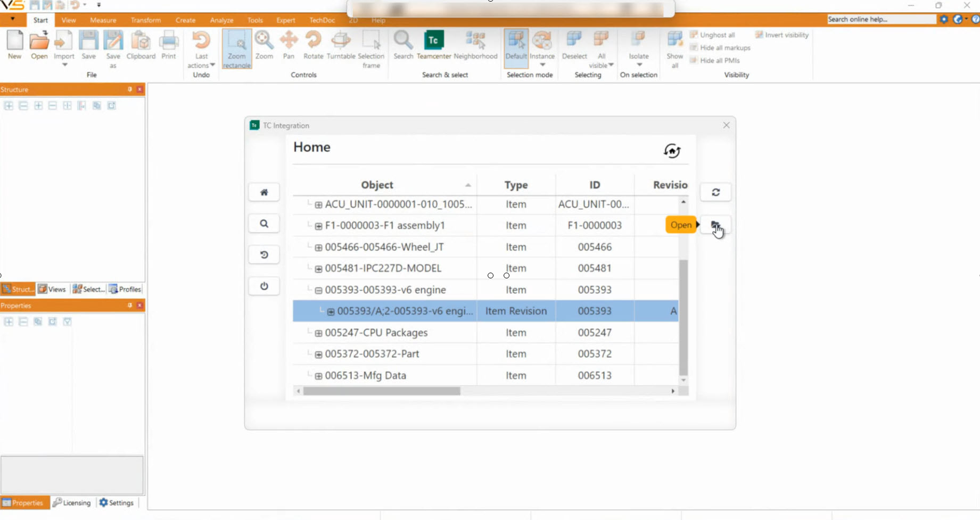Expand the F1-0000003-F1 assembly1 item
This screenshot has width=980, height=520.
(318, 226)
